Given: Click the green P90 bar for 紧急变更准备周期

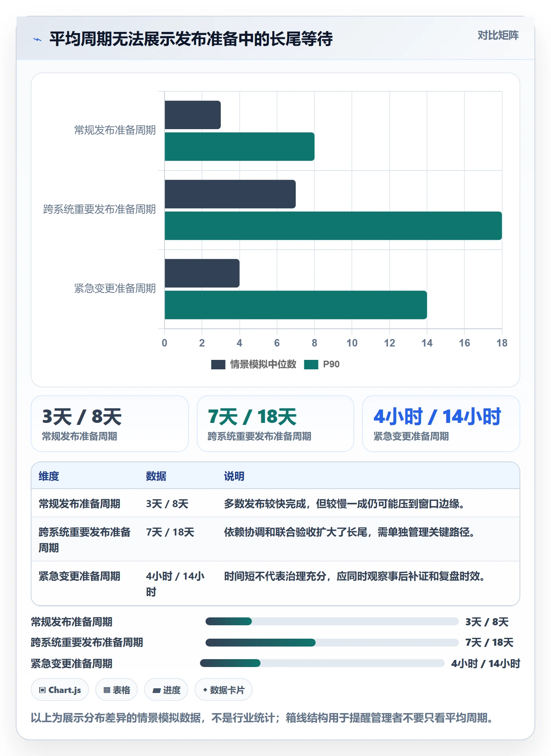Looking at the screenshot, I should coord(296,305).
